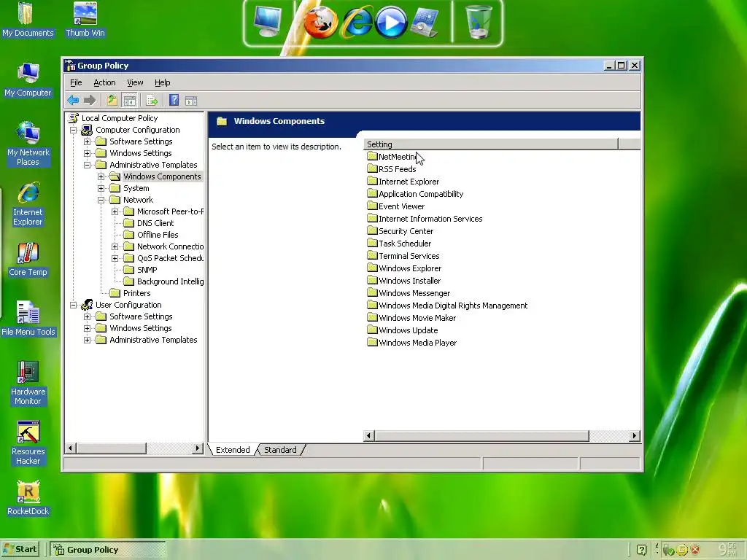Viewport: 747px width, 560px height.
Task: Click the Back arrow toolbar icon
Action: tap(73, 100)
